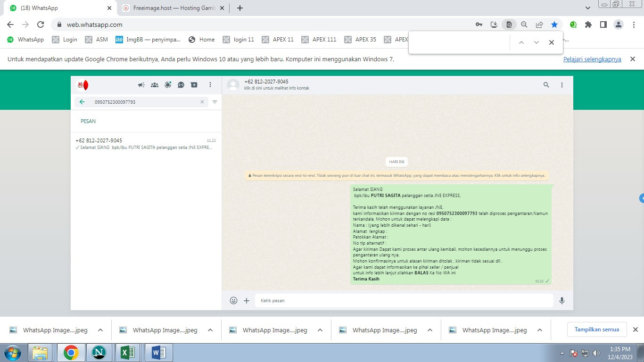Open the emoji picker smiley icon
The width and height of the screenshot is (644, 362).
pyautogui.click(x=233, y=300)
